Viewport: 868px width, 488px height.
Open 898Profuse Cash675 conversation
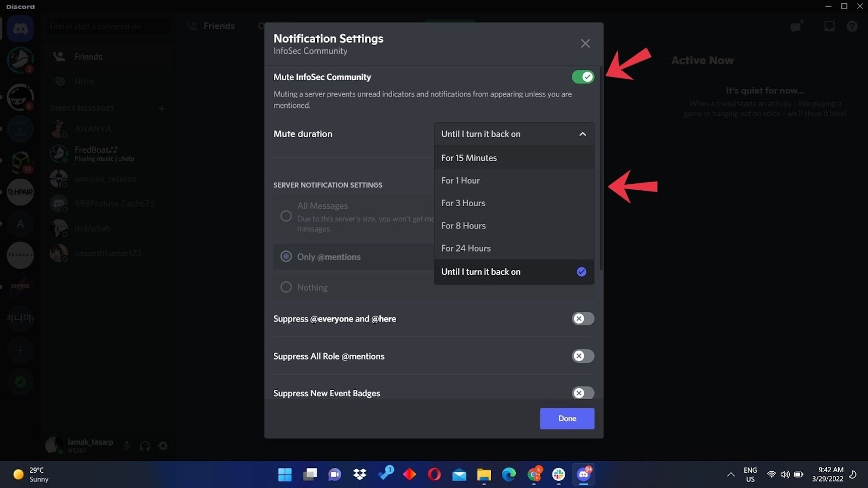(x=108, y=203)
